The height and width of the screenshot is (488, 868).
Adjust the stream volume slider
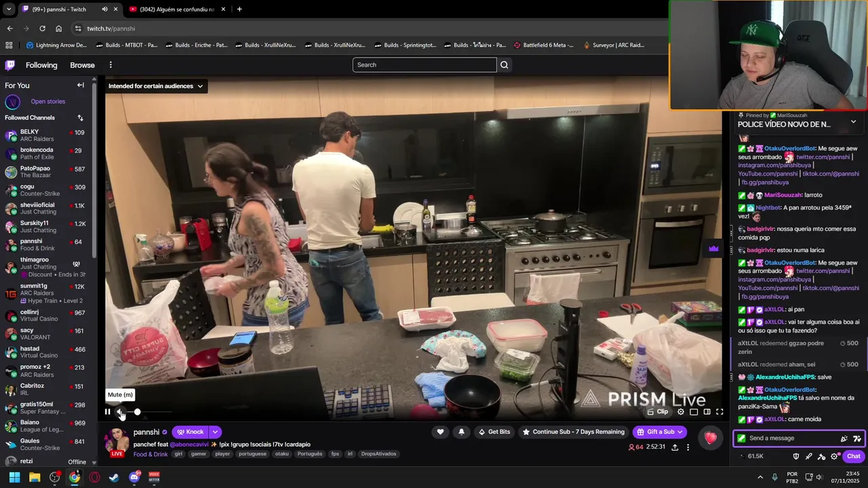(x=149, y=412)
